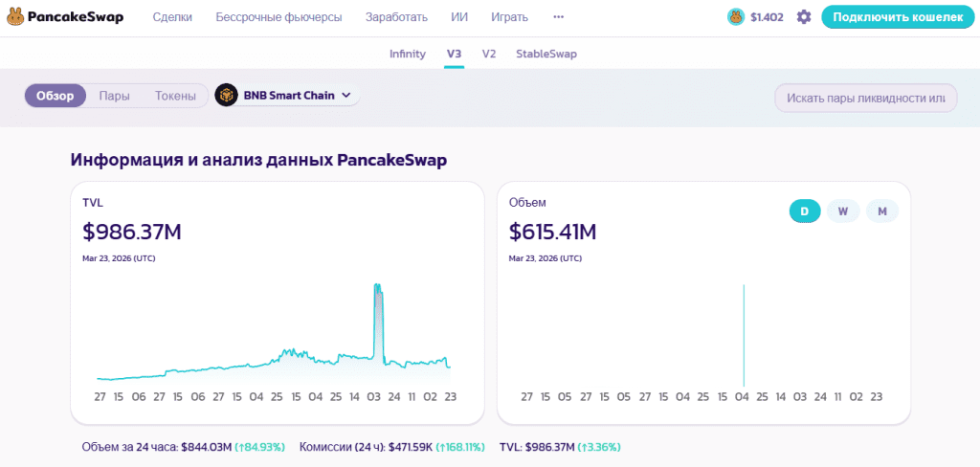Select weekly W volume interval

pos(843,211)
